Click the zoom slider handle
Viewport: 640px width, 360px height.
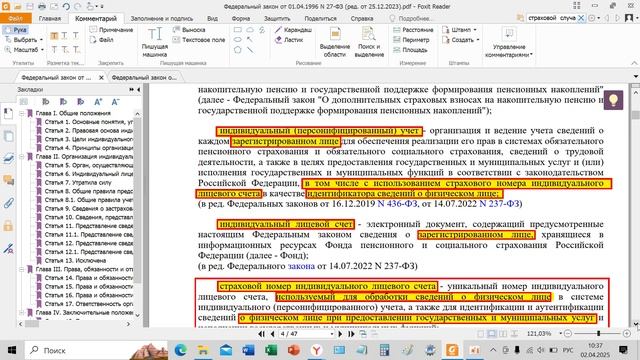pyautogui.click(x=598, y=334)
